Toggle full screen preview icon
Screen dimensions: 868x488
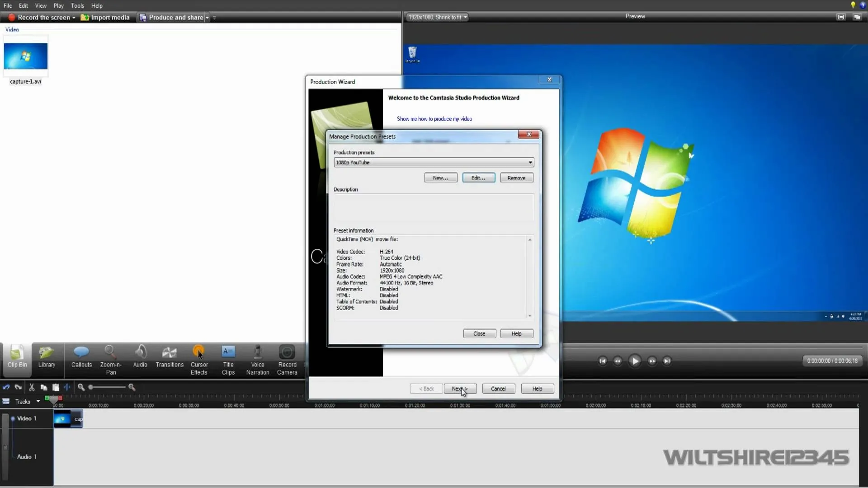(x=841, y=17)
